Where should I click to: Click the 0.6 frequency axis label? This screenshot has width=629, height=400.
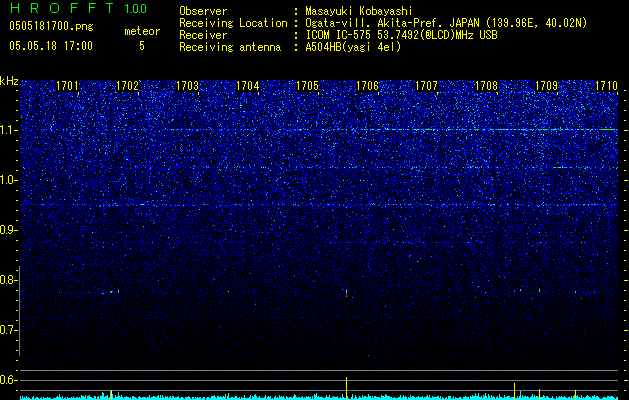[9, 380]
